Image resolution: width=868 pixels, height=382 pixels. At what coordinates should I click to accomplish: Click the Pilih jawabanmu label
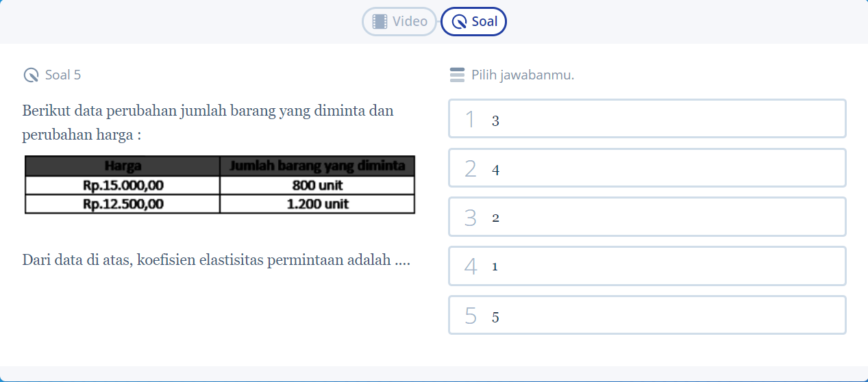tap(523, 75)
